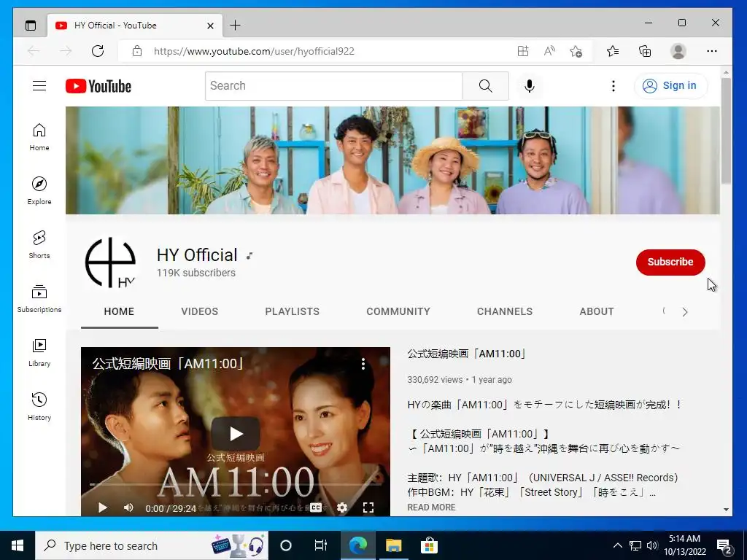This screenshot has height=560, width=747.
Task: Refresh the page in Edge
Action: tap(98, 51)
